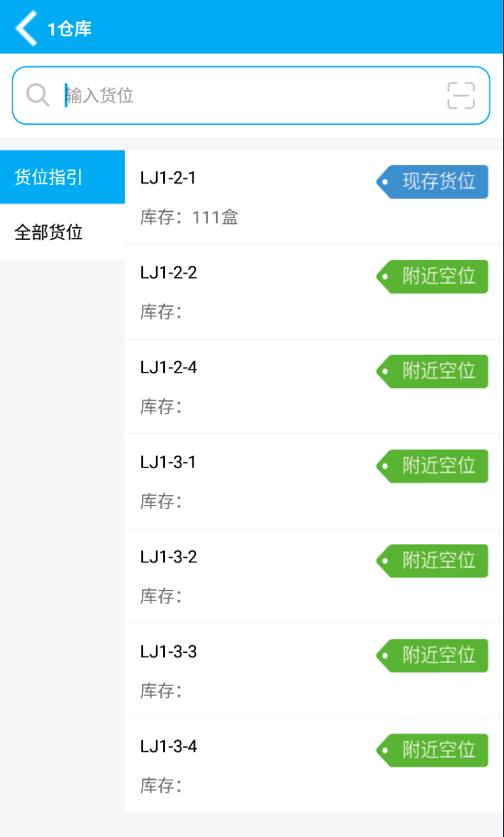Click the 1仓库 header title
The height and width of the screenshot is (837, 504).
pos(69,29)
